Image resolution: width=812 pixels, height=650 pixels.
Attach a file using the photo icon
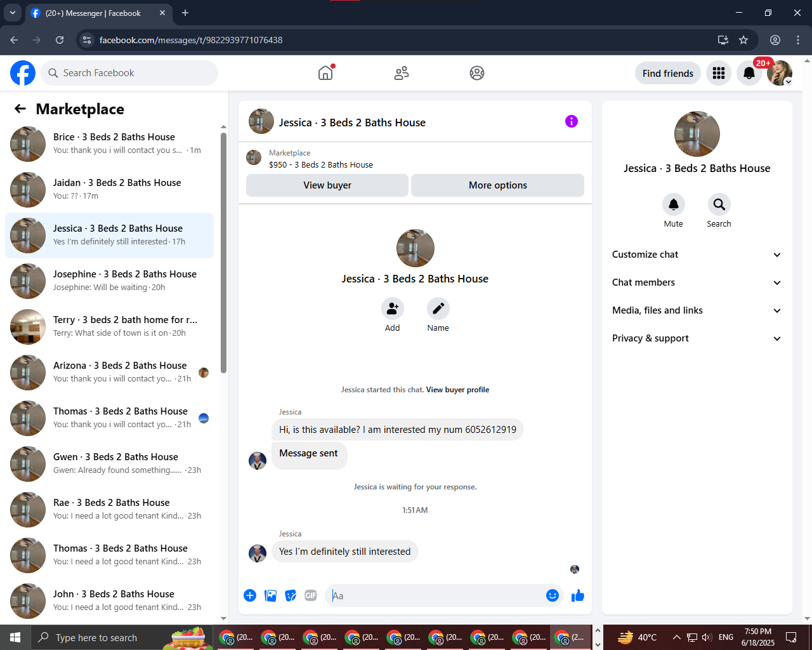pyautogui.click(x=270, y=595)
